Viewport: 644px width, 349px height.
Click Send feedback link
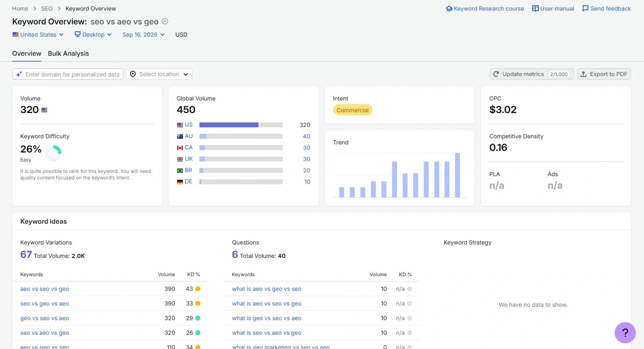coord(607,9)
